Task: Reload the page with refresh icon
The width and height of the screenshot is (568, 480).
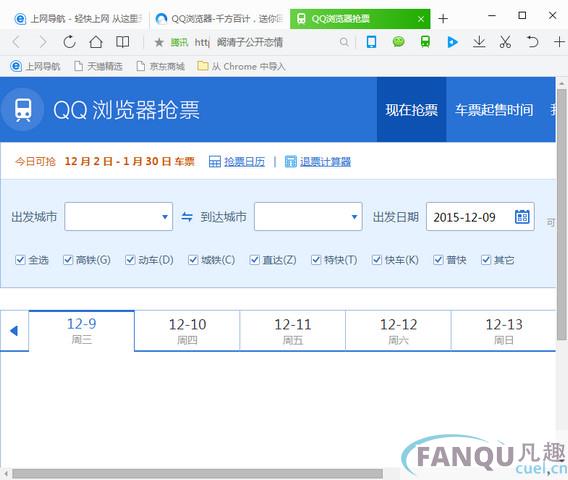Action: [69, 42]
